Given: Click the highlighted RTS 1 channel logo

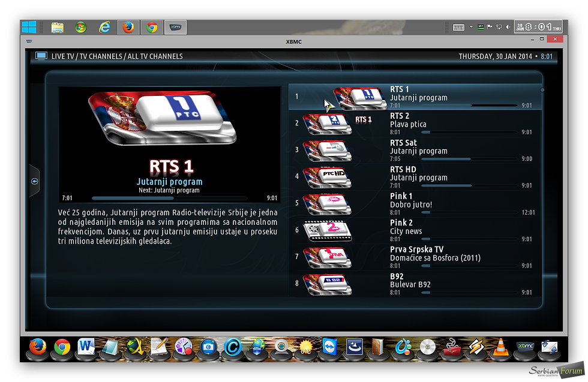Looking at the screenshot, I should pos(360,98).
